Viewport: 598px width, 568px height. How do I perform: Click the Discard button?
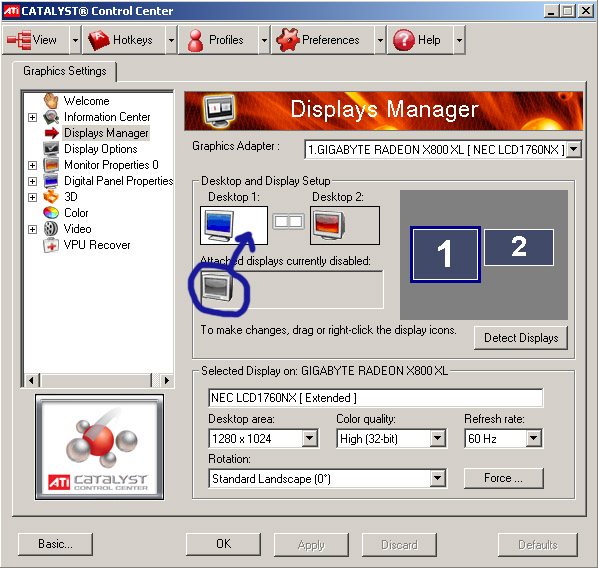click(399, 545)
